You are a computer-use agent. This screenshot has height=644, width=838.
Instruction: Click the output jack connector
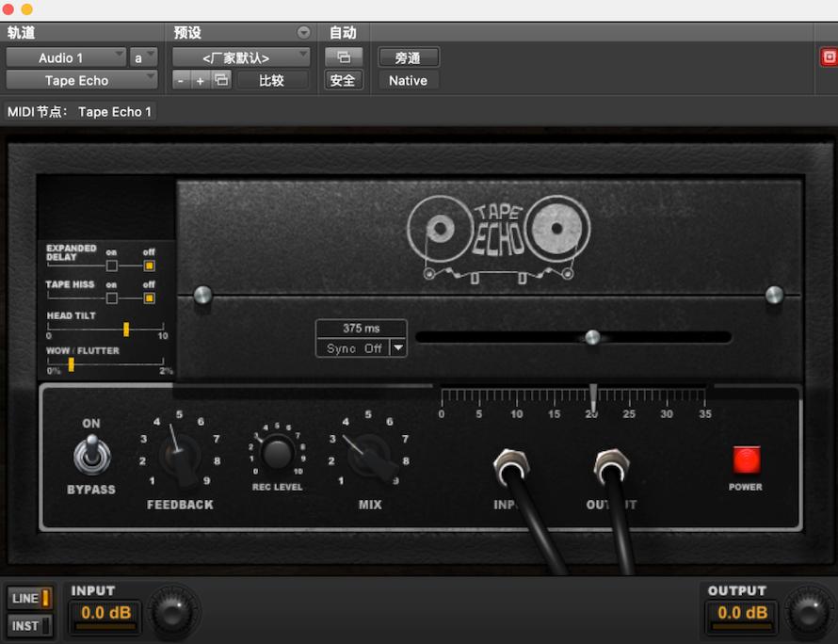611,467
